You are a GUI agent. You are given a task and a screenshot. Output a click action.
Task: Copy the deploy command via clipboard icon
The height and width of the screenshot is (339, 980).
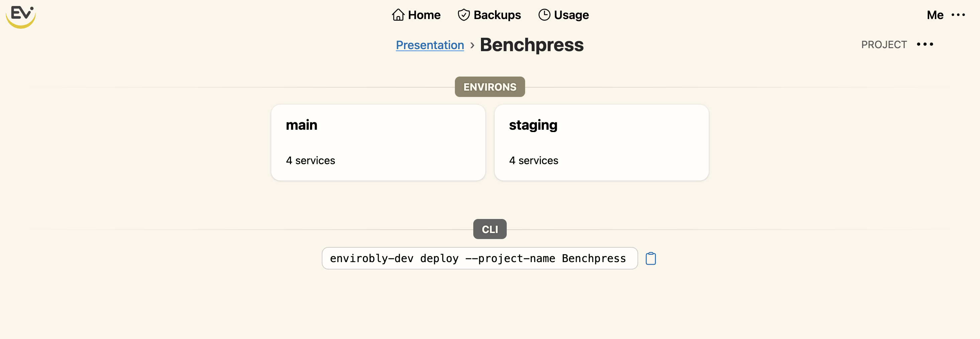point(650,258)
